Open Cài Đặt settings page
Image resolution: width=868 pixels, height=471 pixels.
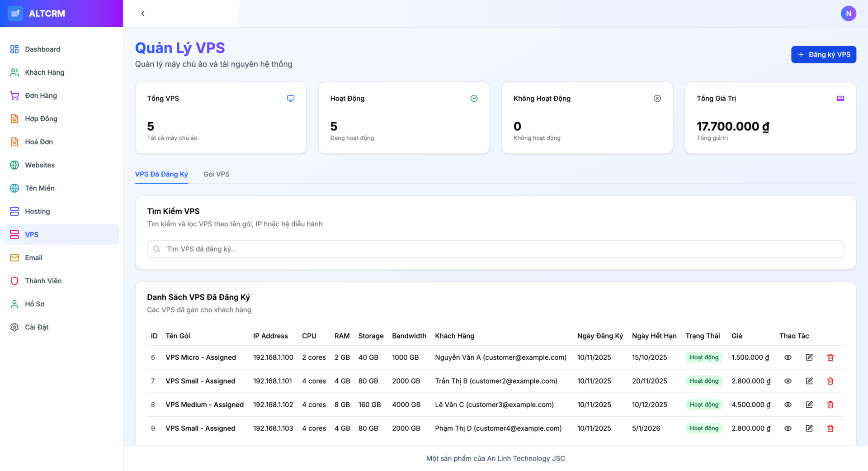click(37, 327)
